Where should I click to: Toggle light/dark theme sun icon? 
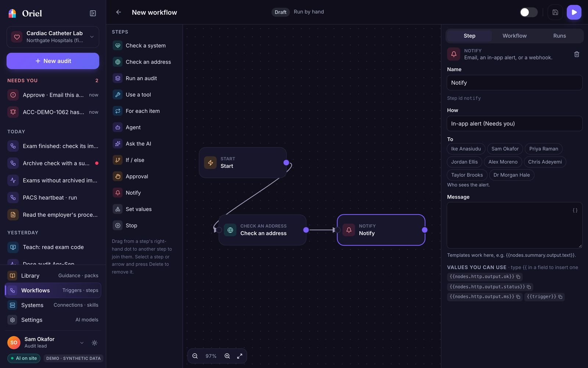(94, 343)
